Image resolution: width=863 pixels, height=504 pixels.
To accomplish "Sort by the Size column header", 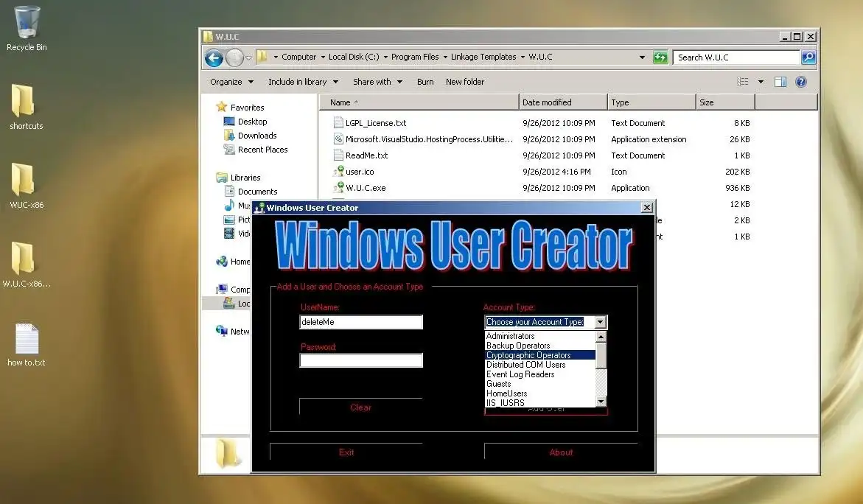I will 725,102.
